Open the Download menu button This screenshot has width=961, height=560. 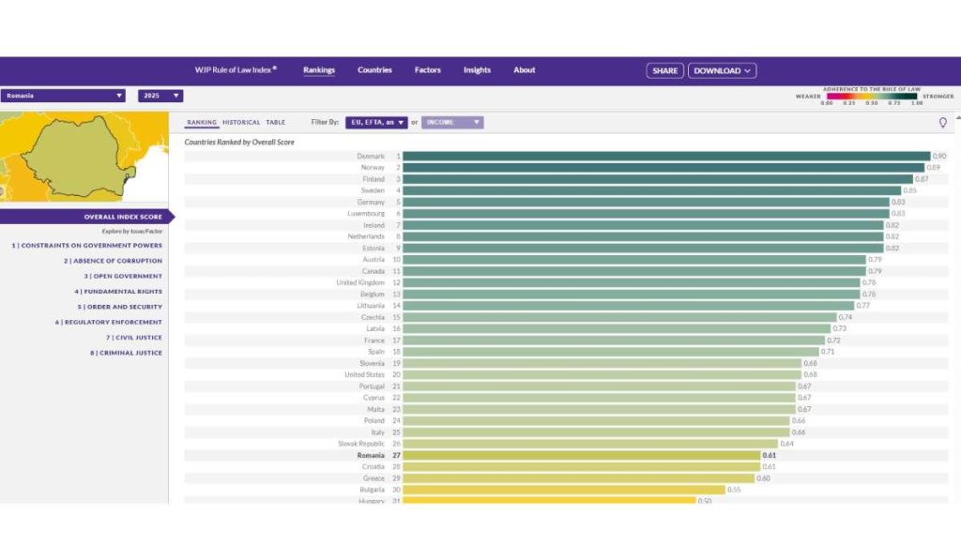tap(722, 70)
